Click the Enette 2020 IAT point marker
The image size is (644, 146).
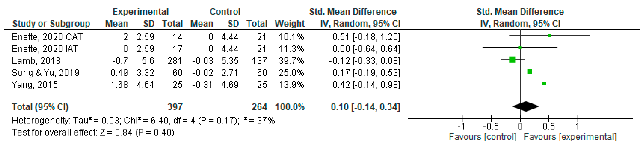520,48
